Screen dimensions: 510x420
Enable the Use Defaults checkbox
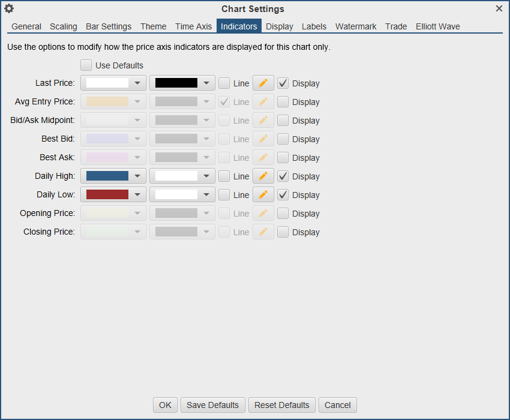pos(86,65)
